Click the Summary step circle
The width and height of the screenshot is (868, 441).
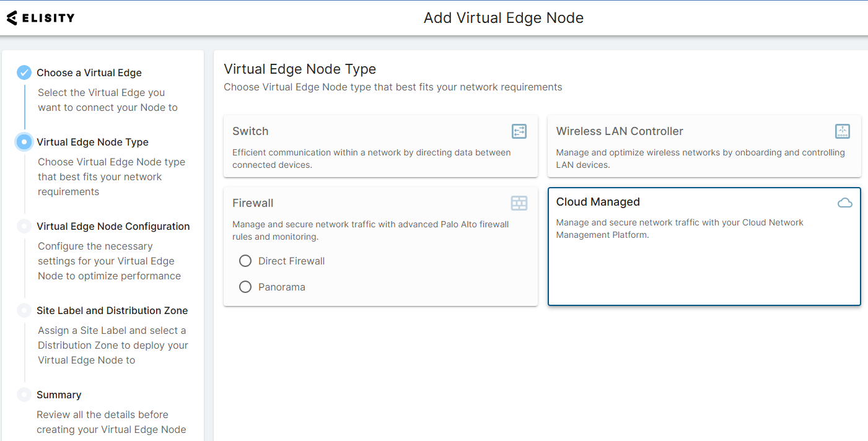click(x=24, y=395)
